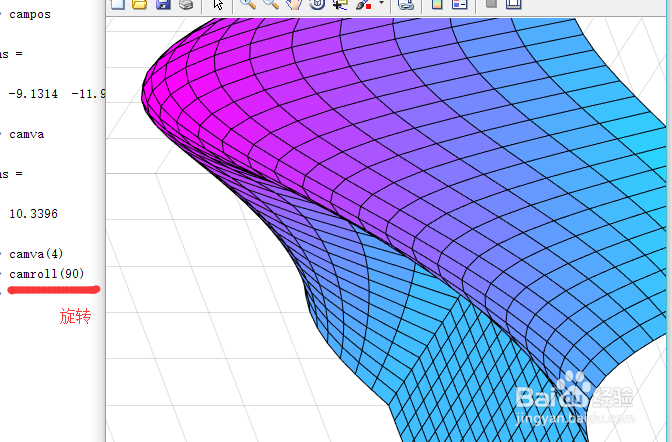Select the Edit Plot arrow tool

pos(218,4)
